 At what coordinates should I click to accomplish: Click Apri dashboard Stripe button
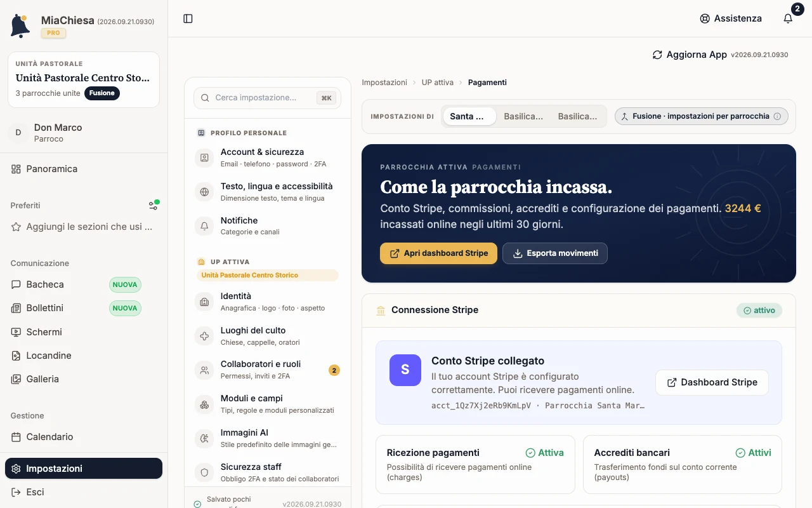438,253
